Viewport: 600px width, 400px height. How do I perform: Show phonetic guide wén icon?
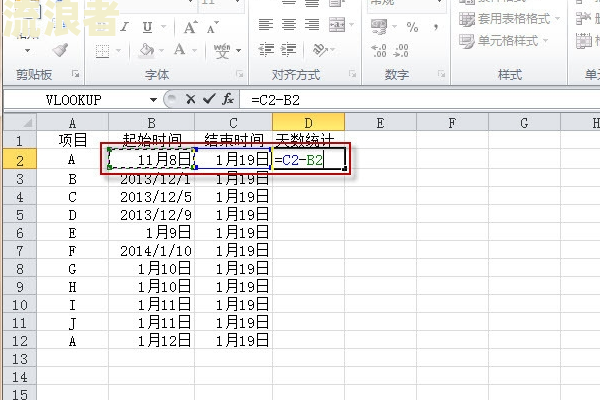click(x=222, y=51)
